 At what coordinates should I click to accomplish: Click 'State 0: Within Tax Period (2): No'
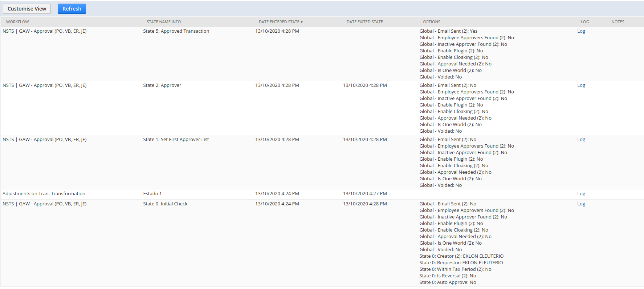click(455, 269)
